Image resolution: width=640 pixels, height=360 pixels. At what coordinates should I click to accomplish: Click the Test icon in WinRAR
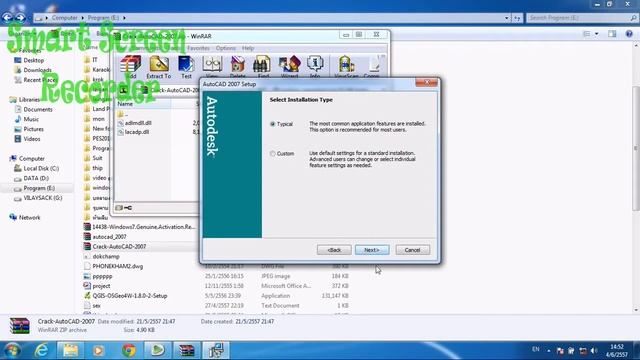(186, 67)
